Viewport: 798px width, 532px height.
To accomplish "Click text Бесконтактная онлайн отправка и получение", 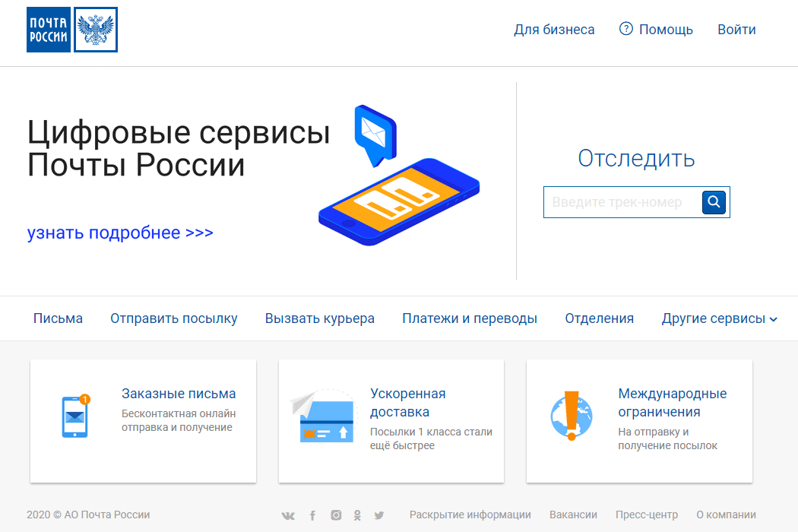I will coord(179,420).
